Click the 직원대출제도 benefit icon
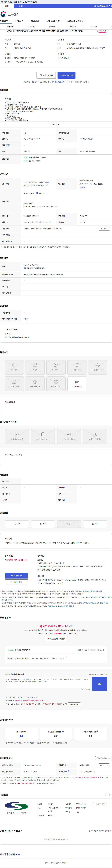 coord(35,384)
